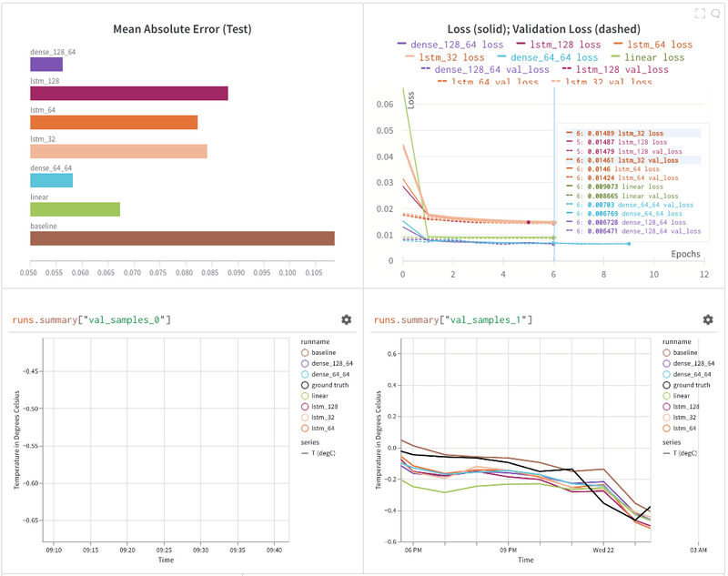Click the comment bubble icon on loss chart

click(715, 14)
